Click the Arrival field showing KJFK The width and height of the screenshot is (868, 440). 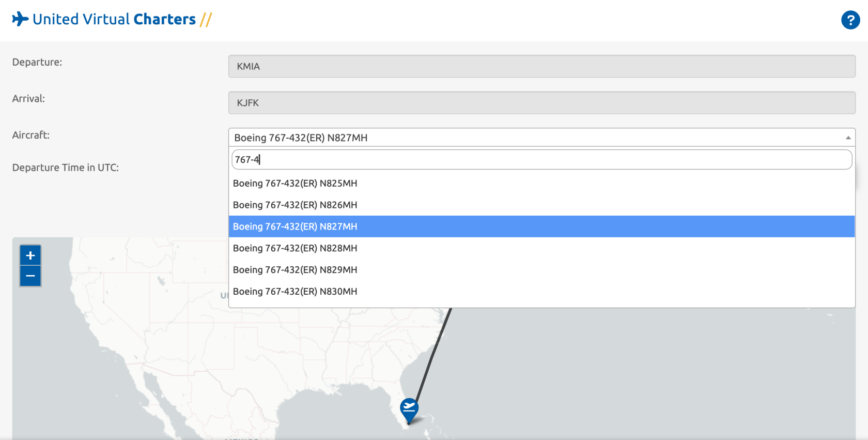[541, 103]
